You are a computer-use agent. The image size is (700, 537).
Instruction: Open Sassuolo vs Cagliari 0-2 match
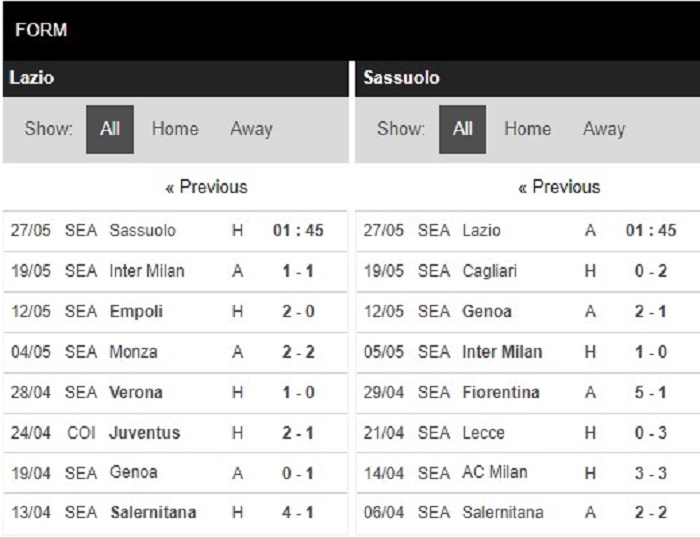coord(528,271)
